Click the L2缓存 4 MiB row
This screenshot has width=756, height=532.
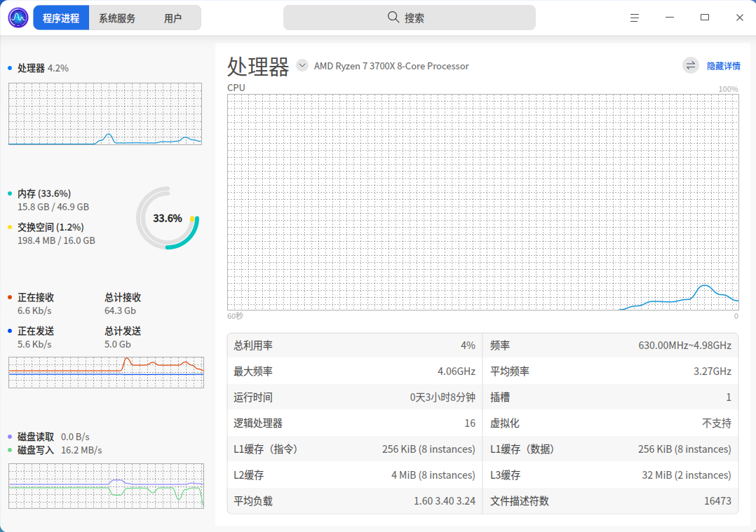pos(354,475)
